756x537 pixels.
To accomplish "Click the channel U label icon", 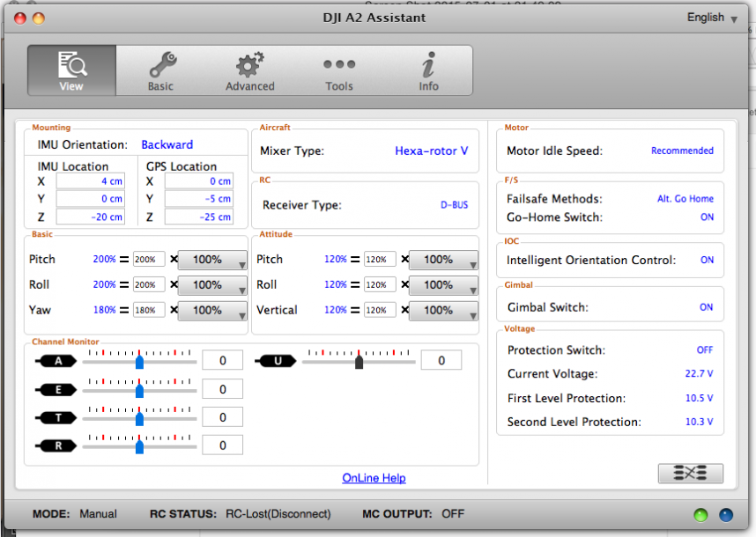I will click(275, 361).
